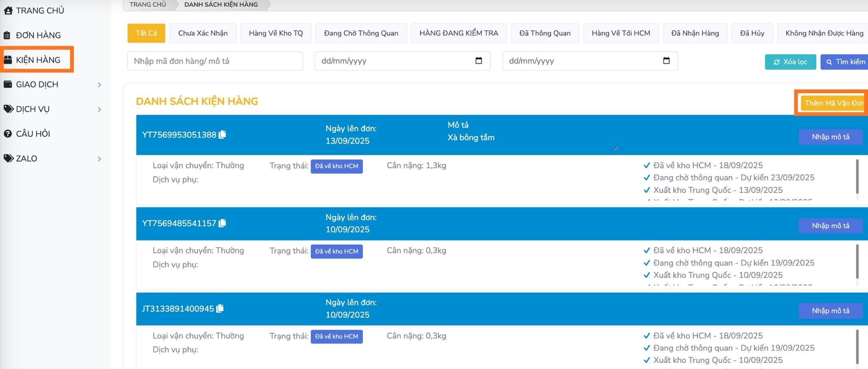Viewport: 868px width, 369px height.
Task: Expand the GIAO DỊCH submenu arrow
Action: click(99, 85)
